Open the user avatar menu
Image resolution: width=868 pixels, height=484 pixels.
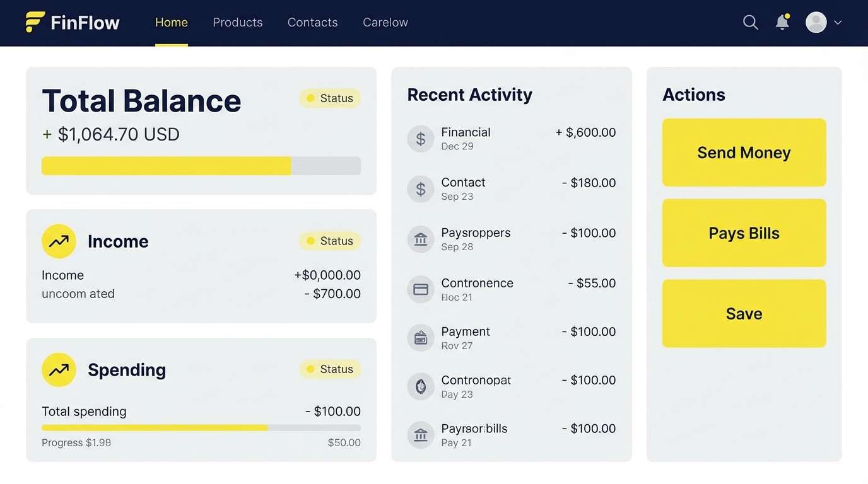pyautogui.click(x=815, y=21)
